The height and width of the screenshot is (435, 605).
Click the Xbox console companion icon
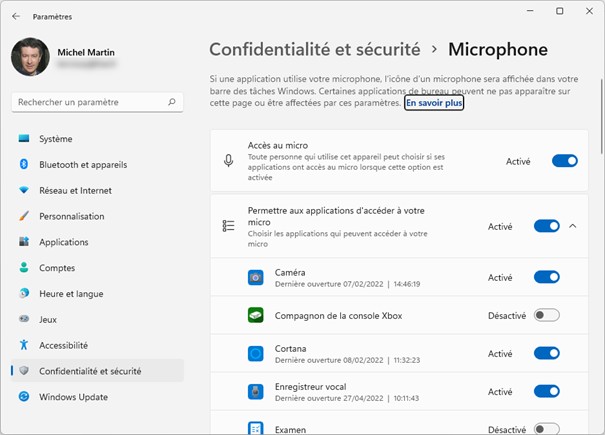(x=256, y=315)
